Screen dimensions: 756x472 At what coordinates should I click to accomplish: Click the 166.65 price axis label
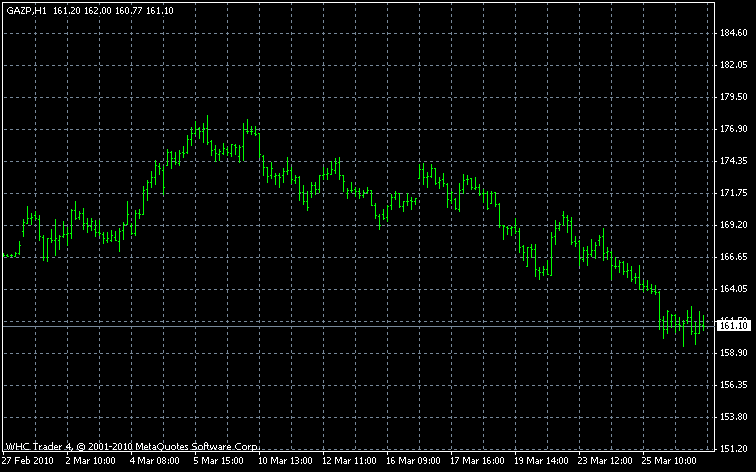click(735, 257)
